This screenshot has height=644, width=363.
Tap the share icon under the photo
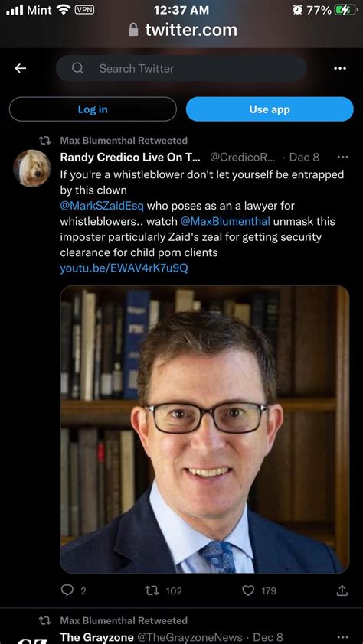(x=342, y=590)
